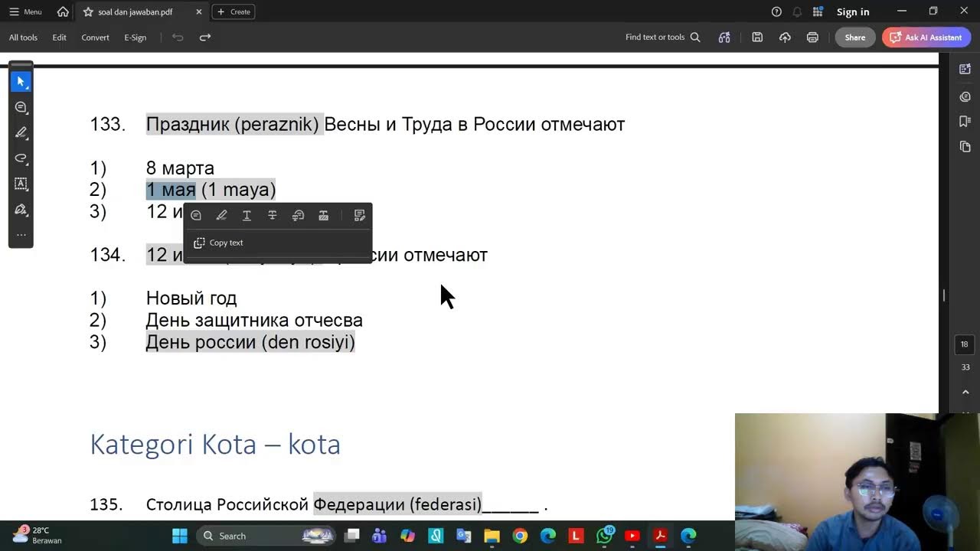Screen dimensions: 980x551
Task: Strikethrough selected text from popup toolbar
Action: tap(272, 216)
